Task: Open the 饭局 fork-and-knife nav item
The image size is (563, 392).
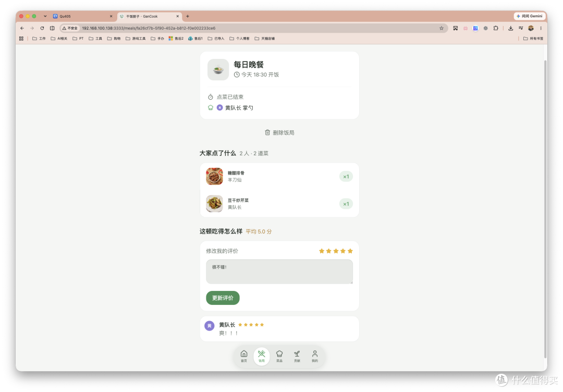Action: pyautogui.click(x=261, y=356)
